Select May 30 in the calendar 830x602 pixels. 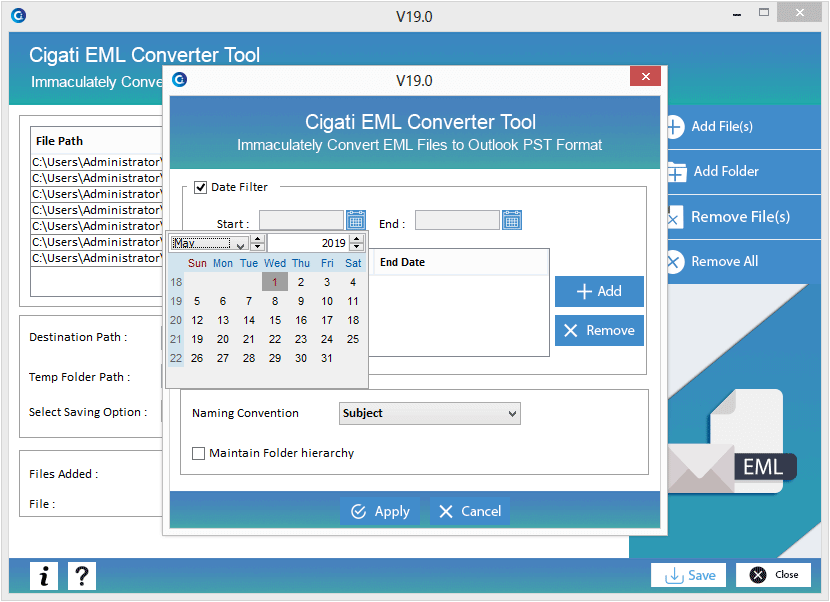(301, 358)
